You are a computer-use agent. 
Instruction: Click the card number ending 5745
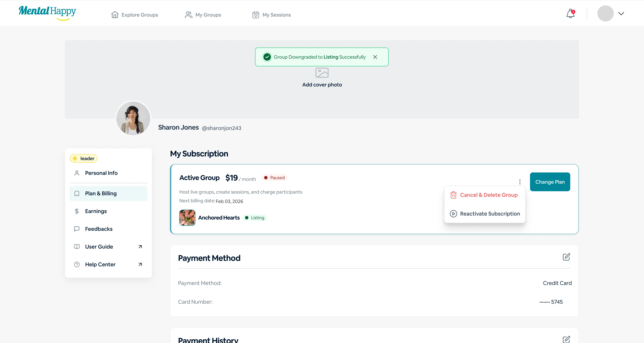[551, 302]
